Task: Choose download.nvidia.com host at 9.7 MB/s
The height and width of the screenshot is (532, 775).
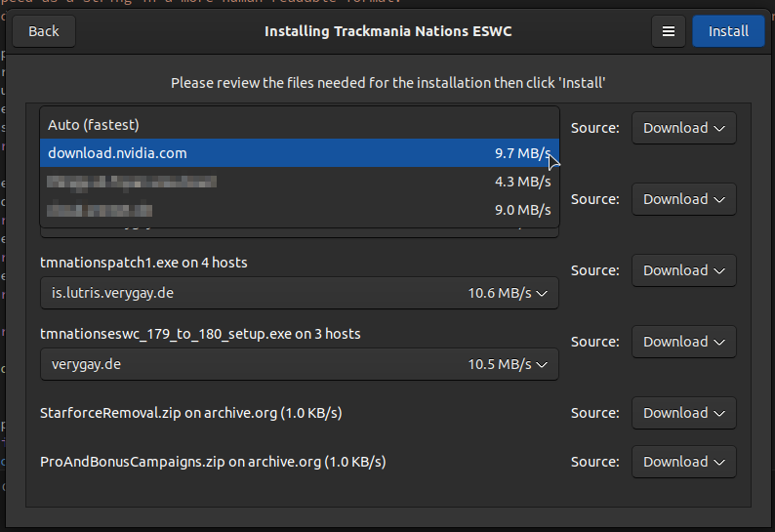Action: (x=300, y=153)
